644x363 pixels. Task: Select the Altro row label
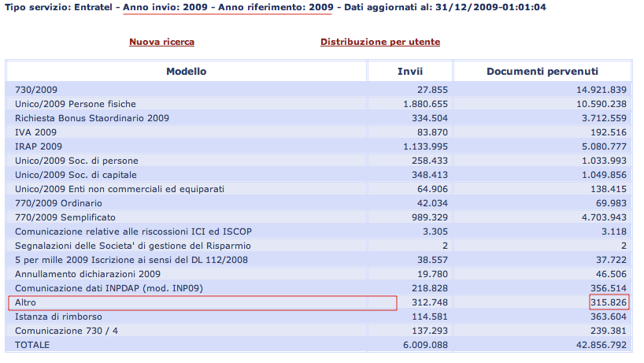coord(25,302)
